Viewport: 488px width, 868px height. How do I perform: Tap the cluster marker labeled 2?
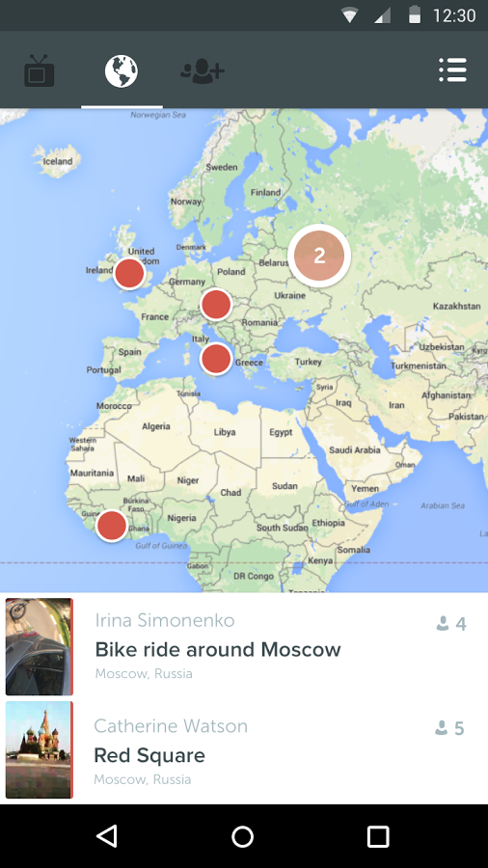[319, 256]
